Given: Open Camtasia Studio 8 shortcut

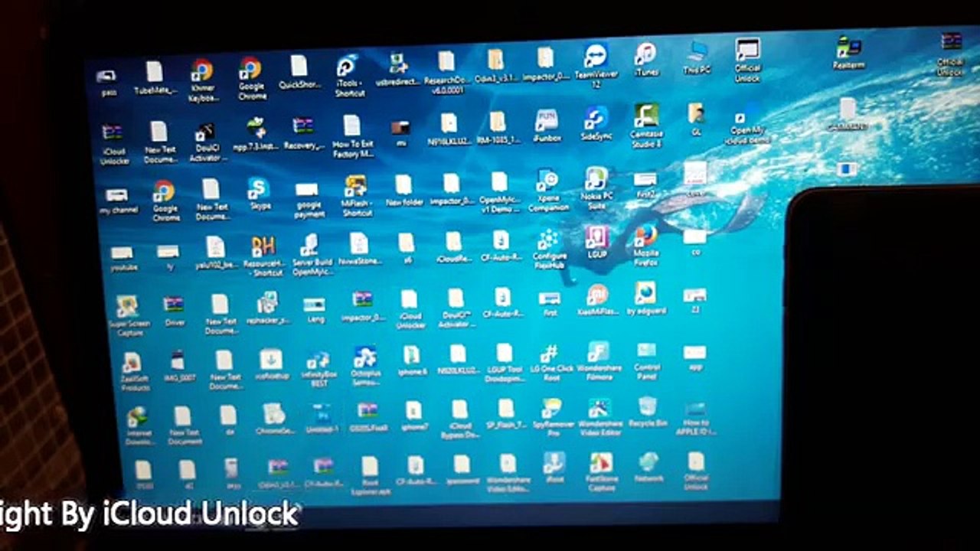Looking at the screenshot, I should pyautogui.click(x=646, y=126).
